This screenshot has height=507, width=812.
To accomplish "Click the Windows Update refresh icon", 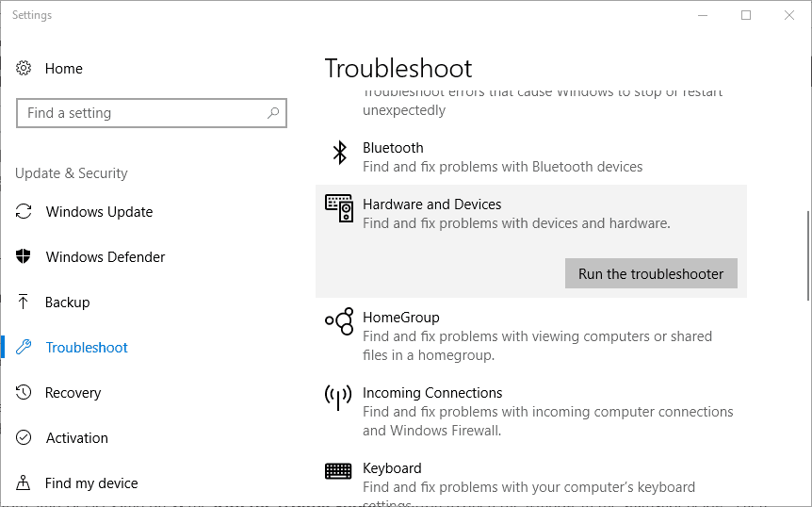I will coord(24,211).
